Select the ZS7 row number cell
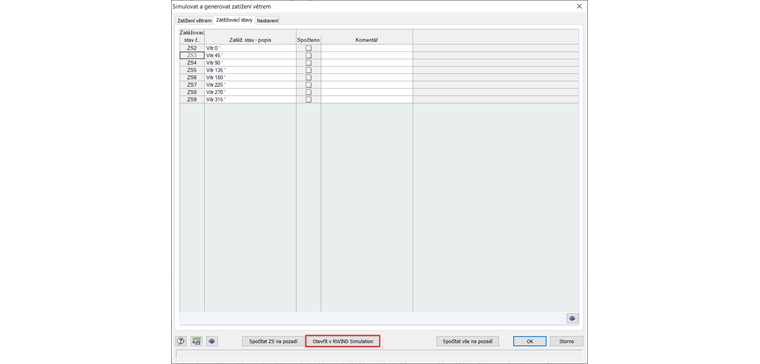760x364 pixels. coord(192,84)
